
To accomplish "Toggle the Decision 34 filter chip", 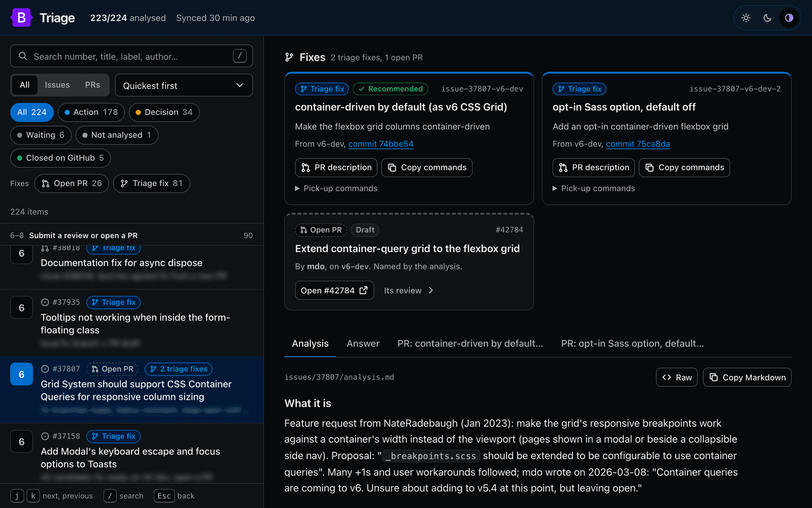I will (164, 112).
